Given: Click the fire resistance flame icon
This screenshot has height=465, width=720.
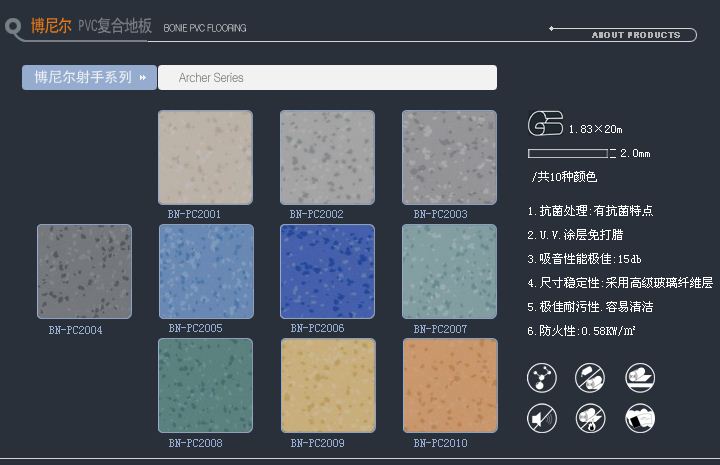Looking at the screenshot, I should point(590,417).
